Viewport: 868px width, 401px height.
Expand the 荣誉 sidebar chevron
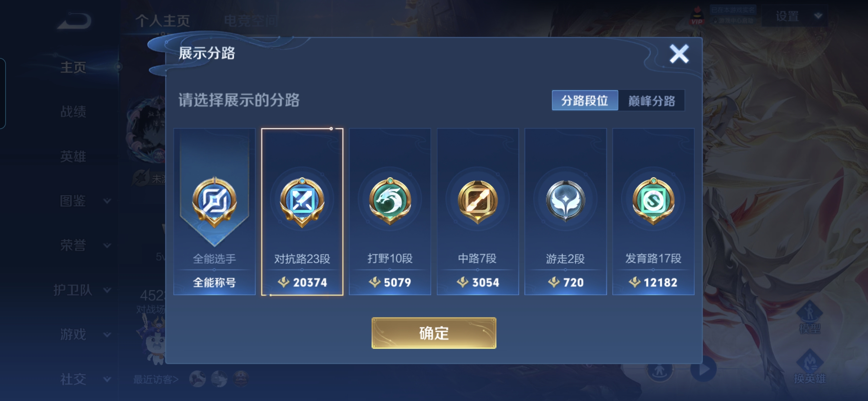(x=107, y=245)
